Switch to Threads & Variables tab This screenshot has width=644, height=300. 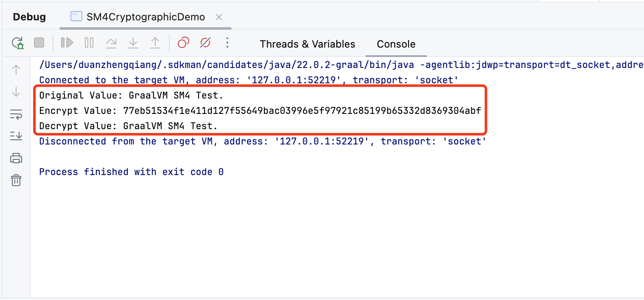point(307,44)
